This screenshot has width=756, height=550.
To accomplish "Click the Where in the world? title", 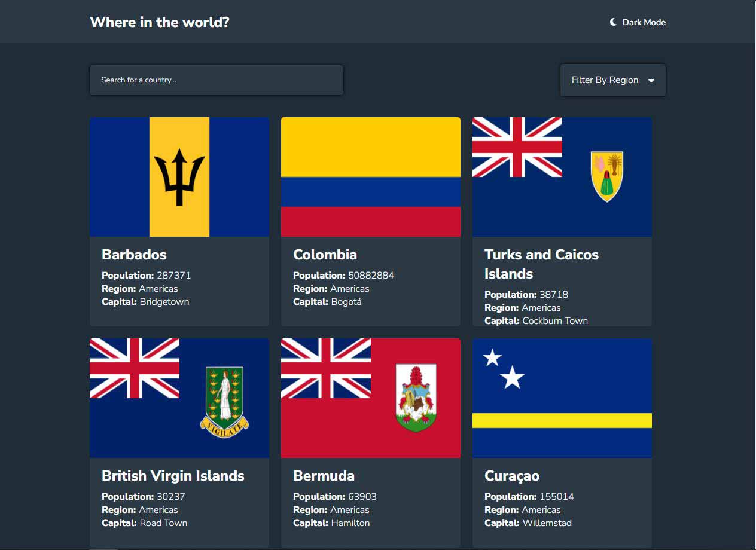I will pos(160,22).
